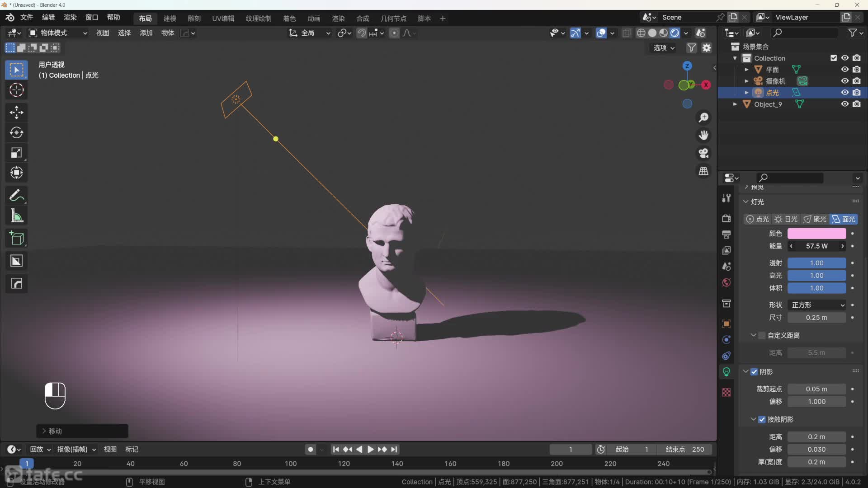868x488 pixels.
Task: Jump to last frame button
Action: [x=394, y=449]
